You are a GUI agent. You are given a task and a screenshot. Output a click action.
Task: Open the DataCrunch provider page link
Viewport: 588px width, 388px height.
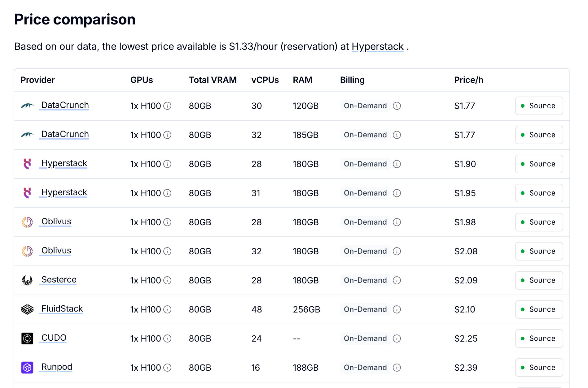click(x=64, y=105)
